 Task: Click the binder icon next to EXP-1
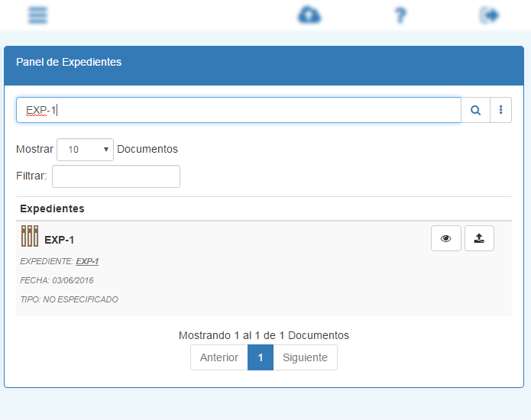pyautogui.click(x=30, y=236)
